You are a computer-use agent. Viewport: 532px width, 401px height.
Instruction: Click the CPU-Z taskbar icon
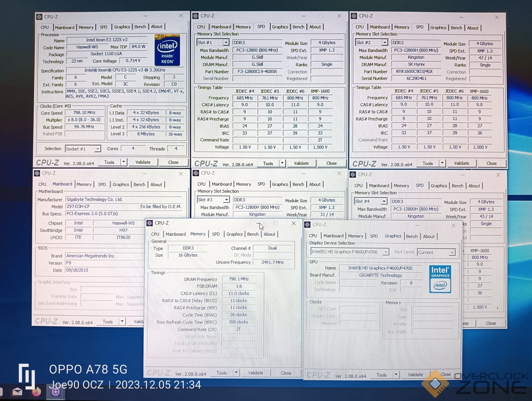click(x=55, y=392)
